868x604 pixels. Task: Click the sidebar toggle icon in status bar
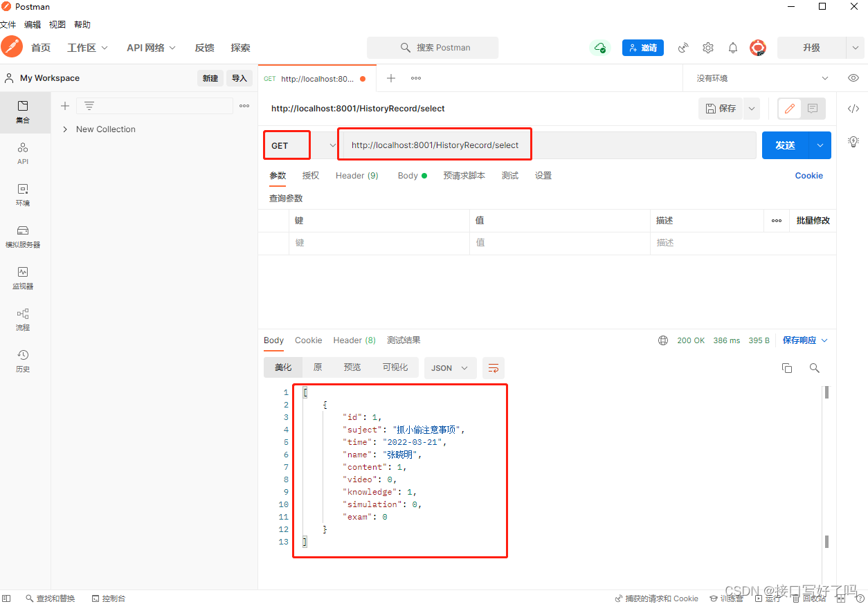pyautogui.click(x=6, y=598)
